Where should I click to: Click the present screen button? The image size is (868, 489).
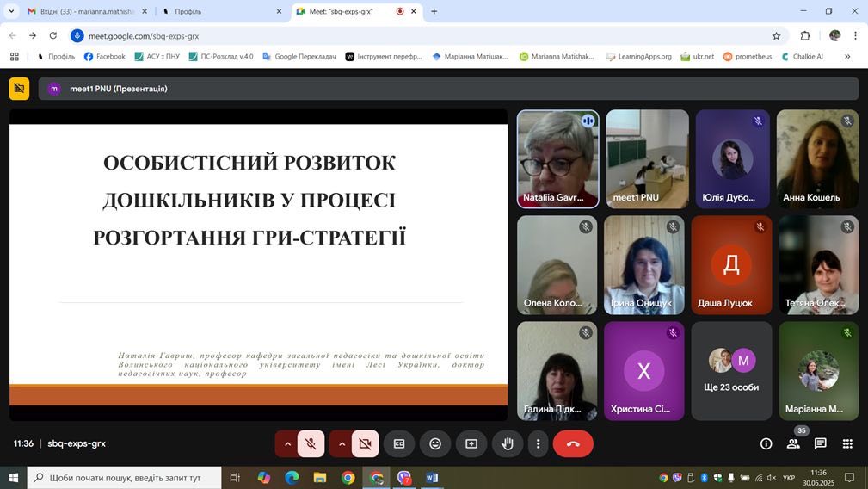pyautogui.click(x=471, y=443)
